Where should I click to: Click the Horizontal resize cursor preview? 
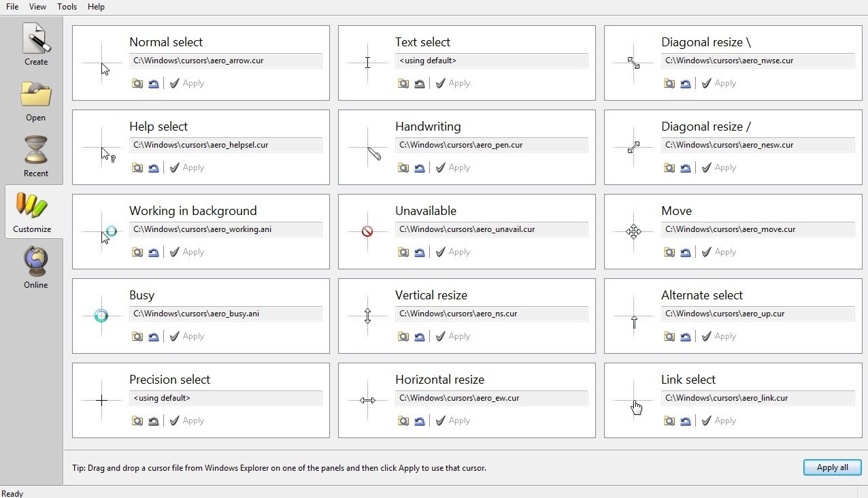[x=367, y=400]
